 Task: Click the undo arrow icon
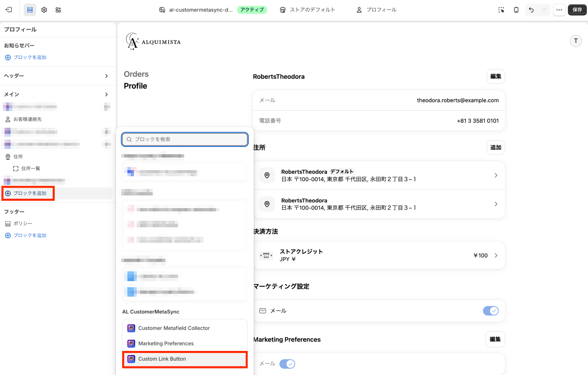(531, 10)
